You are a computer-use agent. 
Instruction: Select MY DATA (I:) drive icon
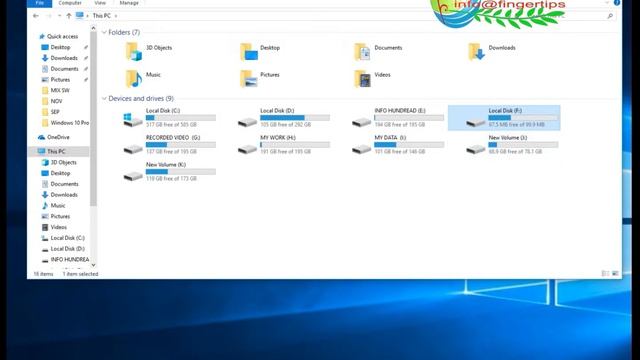coord(362,149)
